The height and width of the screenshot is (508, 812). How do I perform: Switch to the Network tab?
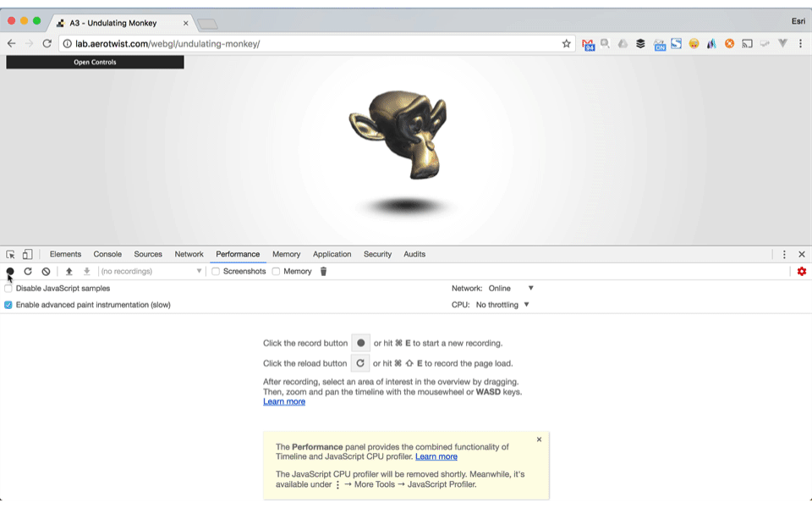(189, 254)
